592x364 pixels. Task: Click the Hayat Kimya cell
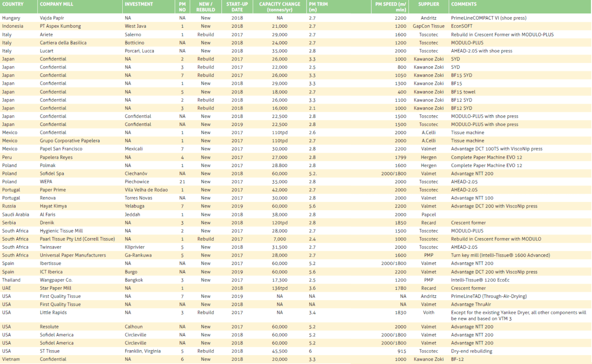coord(53,206)
